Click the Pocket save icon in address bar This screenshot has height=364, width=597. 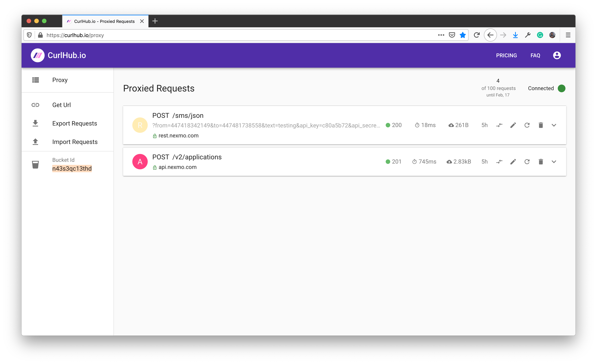[452, 35]
